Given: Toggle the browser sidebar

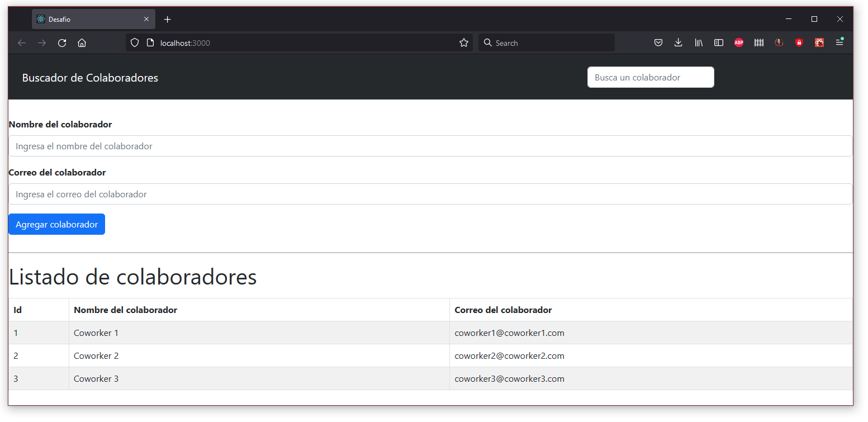Looking at the screenshot, I should coord(718,42).
